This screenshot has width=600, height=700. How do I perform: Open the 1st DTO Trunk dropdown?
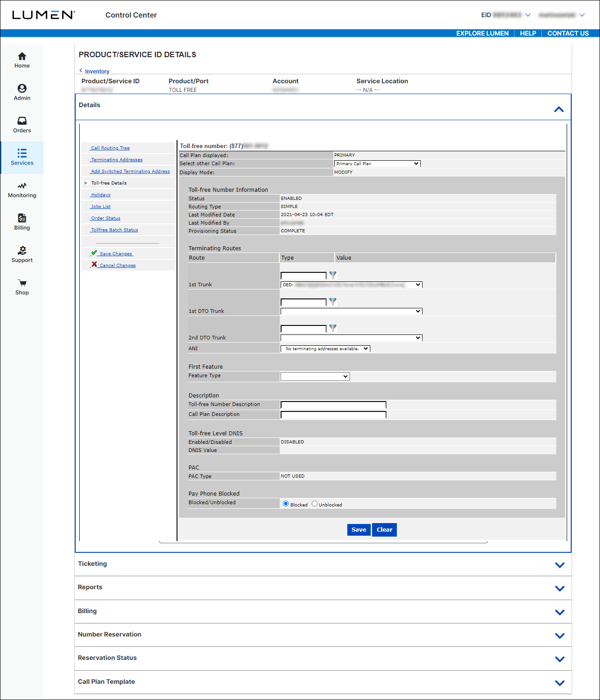[351, 312]
